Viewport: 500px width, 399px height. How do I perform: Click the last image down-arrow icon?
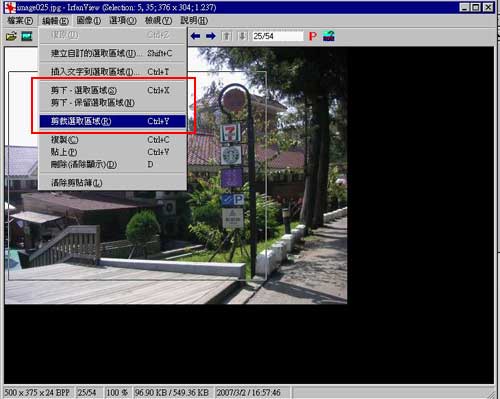[x=243, y=36]
